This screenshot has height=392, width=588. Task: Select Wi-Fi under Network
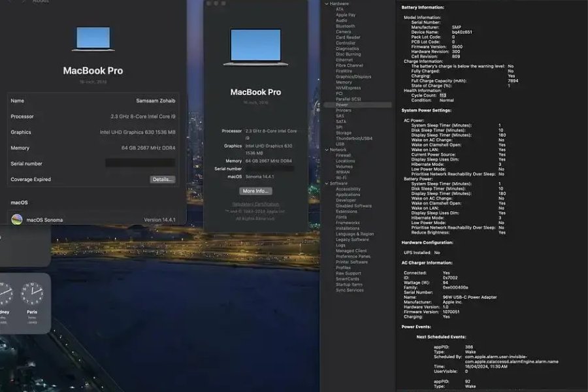tap(341, 178)
